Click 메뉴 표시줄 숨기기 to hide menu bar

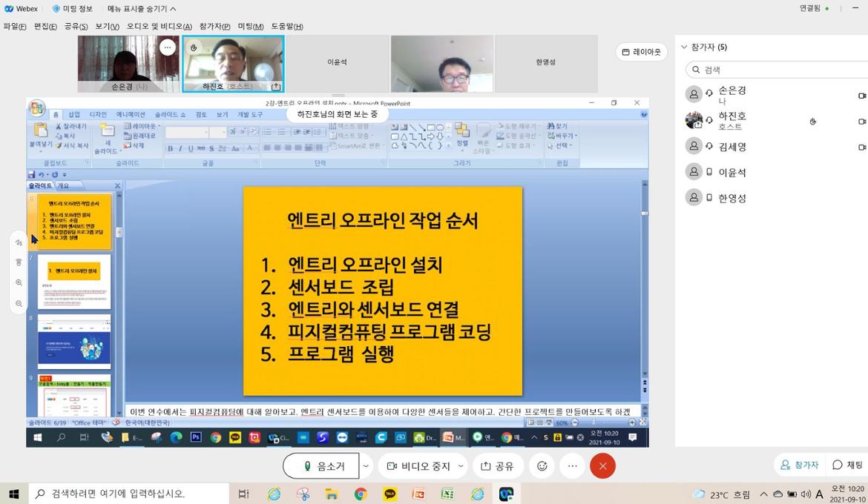142,9
